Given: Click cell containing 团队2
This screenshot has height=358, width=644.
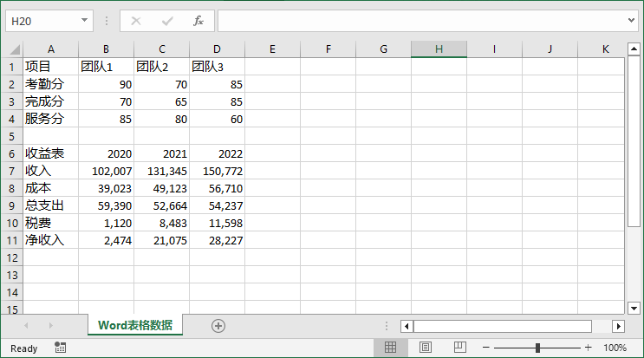Looking at the screenshot, I should tap(161, 67).
